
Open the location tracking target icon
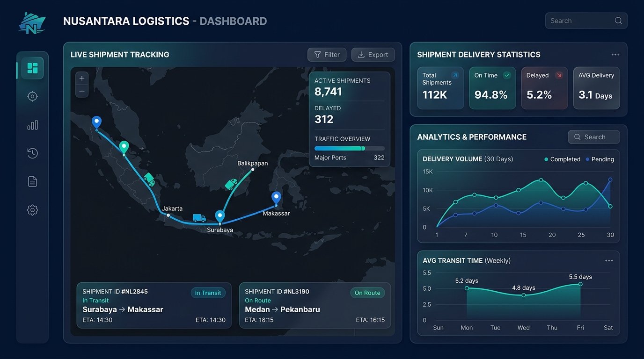coord(32,96)
